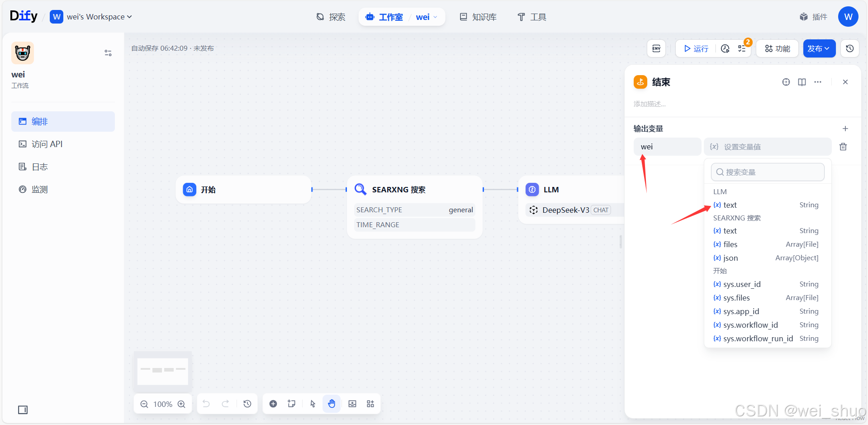Choose SEARXNG 搜索 text variable
Image resolution: width=868 pixels, height=425 pixels.
pyautogui.click(x=768, y=231)
